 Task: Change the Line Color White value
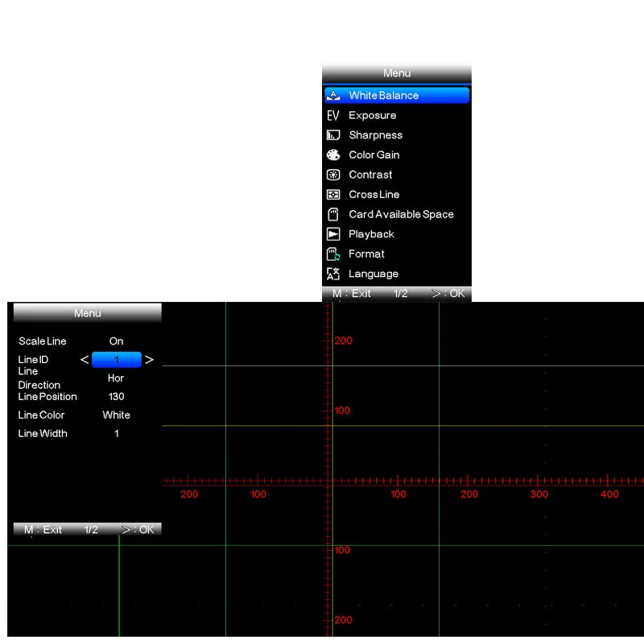tap(116, 415)
